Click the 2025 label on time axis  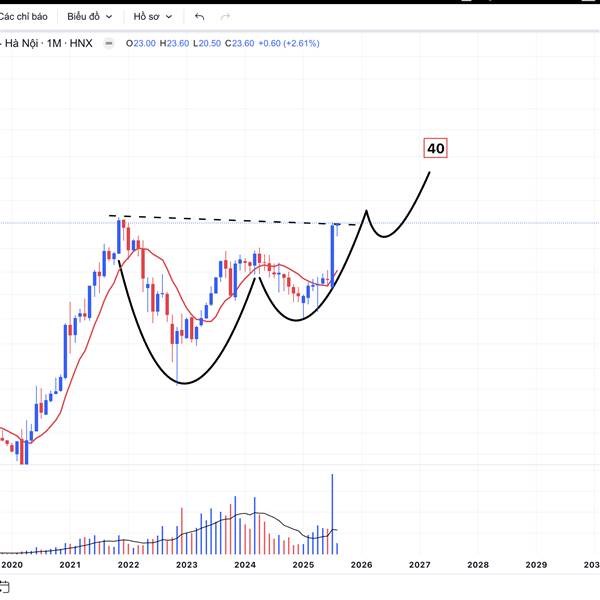point(303,564)
